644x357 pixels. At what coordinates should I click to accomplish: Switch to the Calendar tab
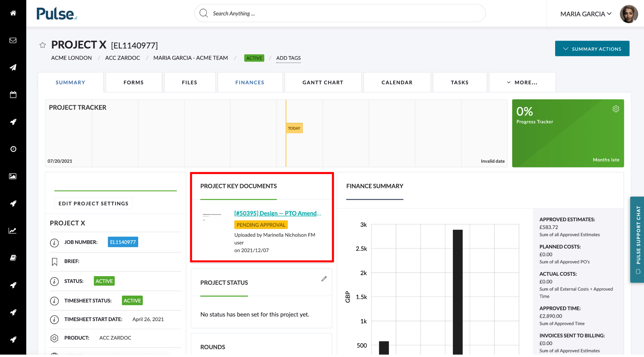click(x=397, y=82)
